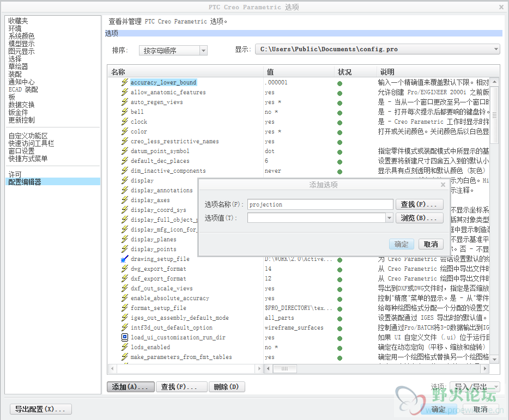Click lightning icon beside accuracy_lower_bound
This screenshot has height=420, width=509.
[125, 82]
